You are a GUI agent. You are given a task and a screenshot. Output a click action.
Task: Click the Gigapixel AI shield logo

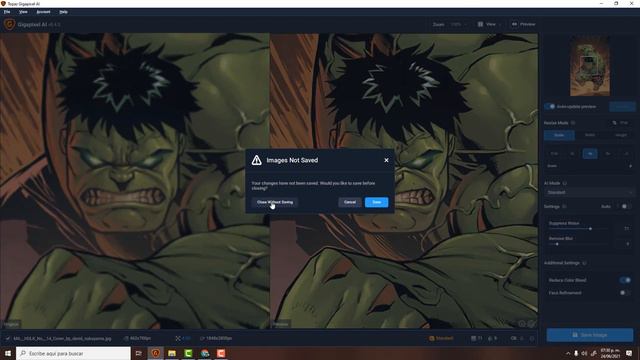[9, 24]
